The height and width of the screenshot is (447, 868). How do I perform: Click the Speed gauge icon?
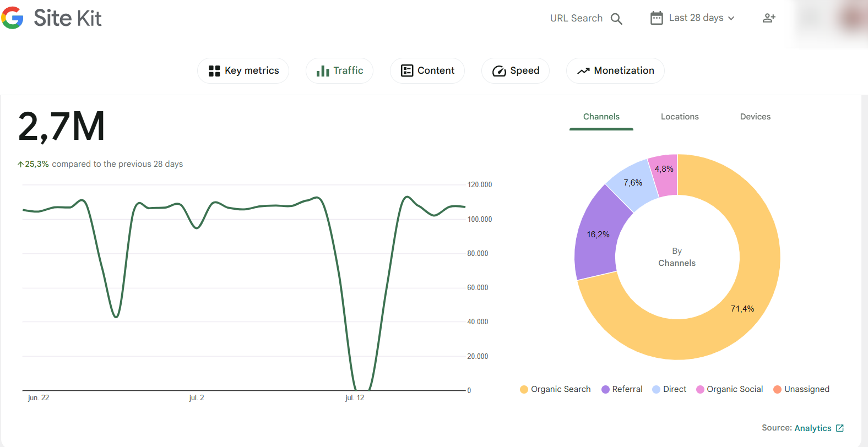(x=499, y=71)
